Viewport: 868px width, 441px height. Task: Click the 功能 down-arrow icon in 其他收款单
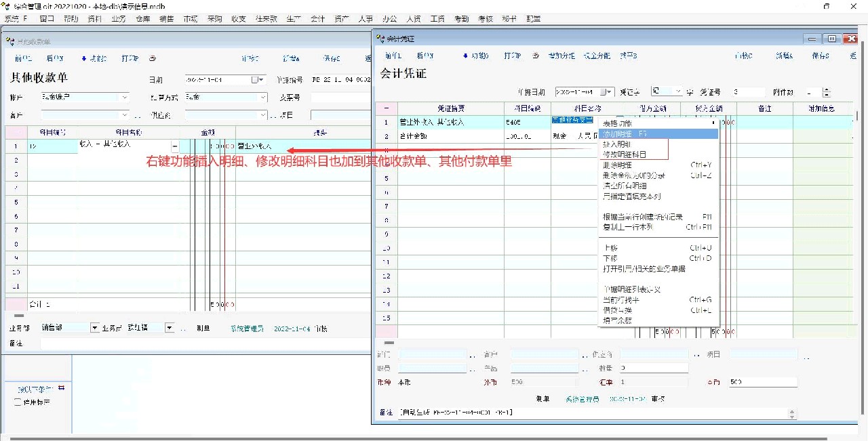click(84, 58)
